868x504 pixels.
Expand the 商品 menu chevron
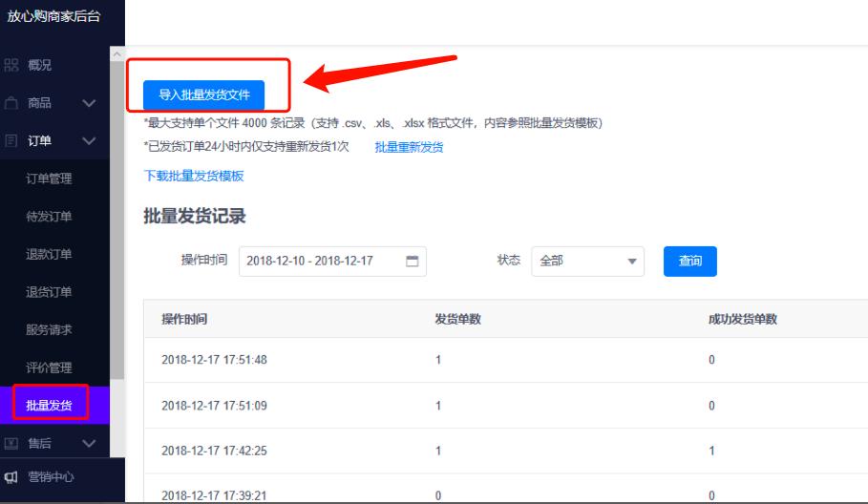coord(89,103)
